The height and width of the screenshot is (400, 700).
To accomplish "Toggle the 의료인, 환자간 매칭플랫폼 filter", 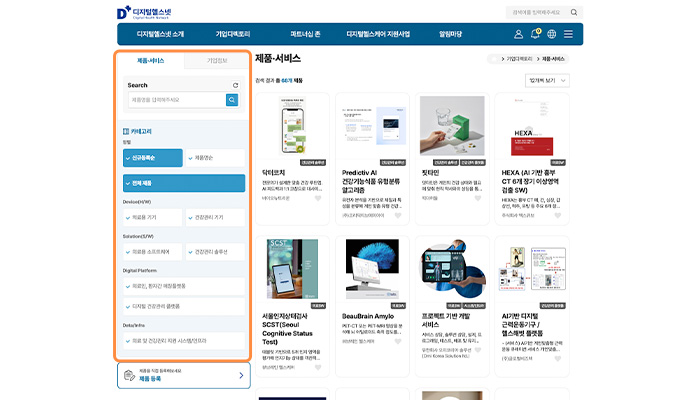I will point(184,286).
